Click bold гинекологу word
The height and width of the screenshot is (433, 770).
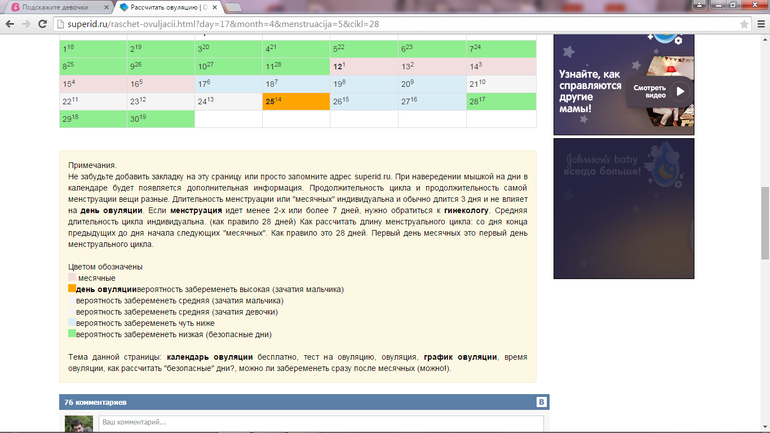click(x=466, y=210)
